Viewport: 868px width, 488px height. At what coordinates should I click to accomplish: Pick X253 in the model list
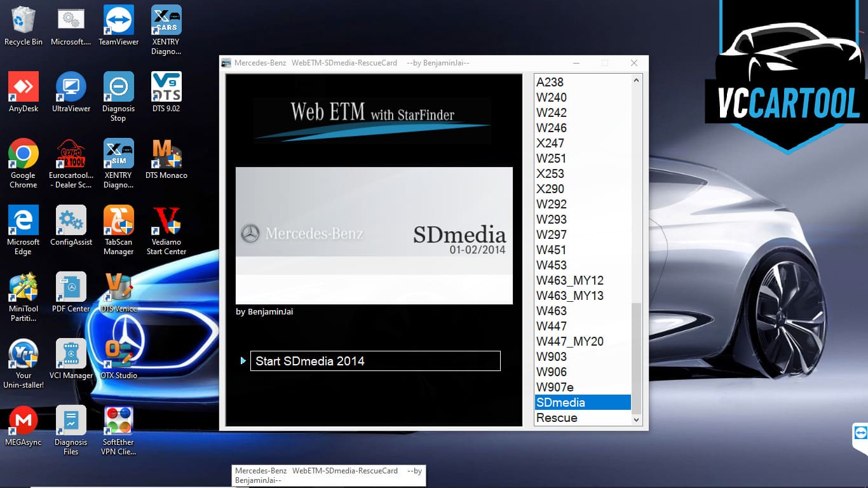click(583, 173)
